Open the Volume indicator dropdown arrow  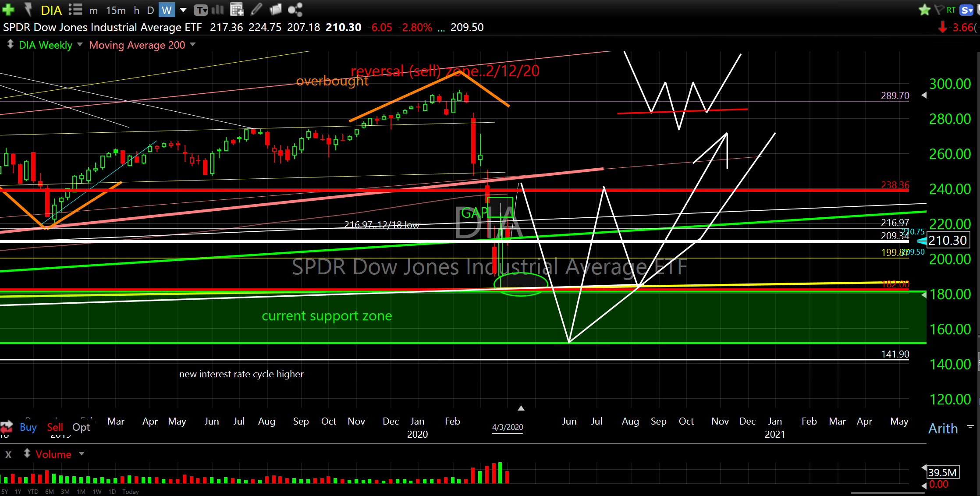(82, 454)
